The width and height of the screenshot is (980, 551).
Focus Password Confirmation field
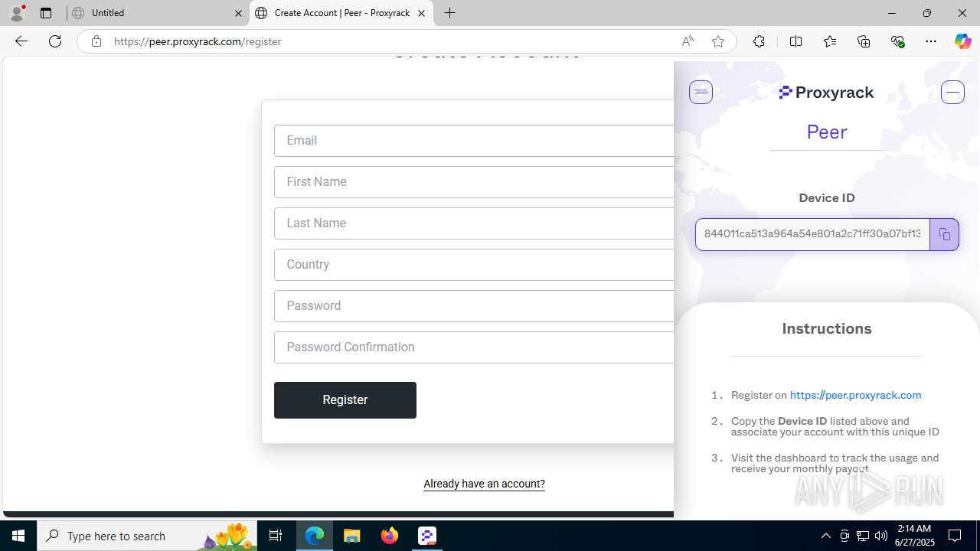[x=474, y=347]
